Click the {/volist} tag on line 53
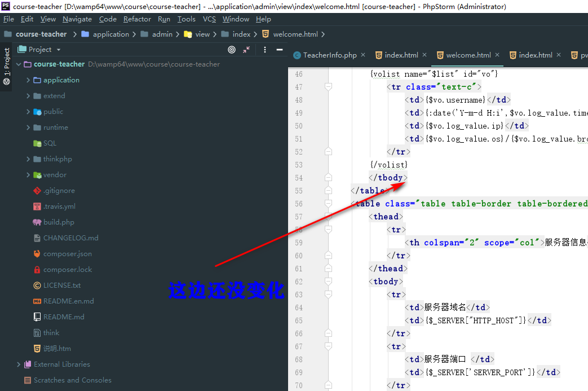 click(389, 165)
